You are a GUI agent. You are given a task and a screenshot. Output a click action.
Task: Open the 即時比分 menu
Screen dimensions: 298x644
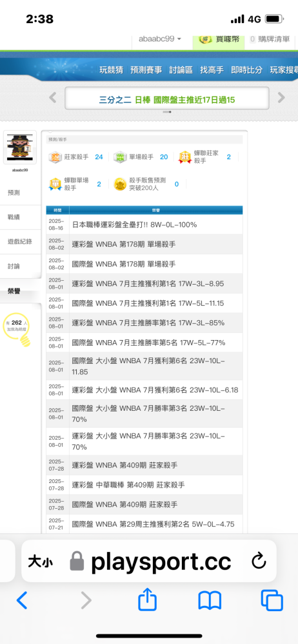pos(246,70)
